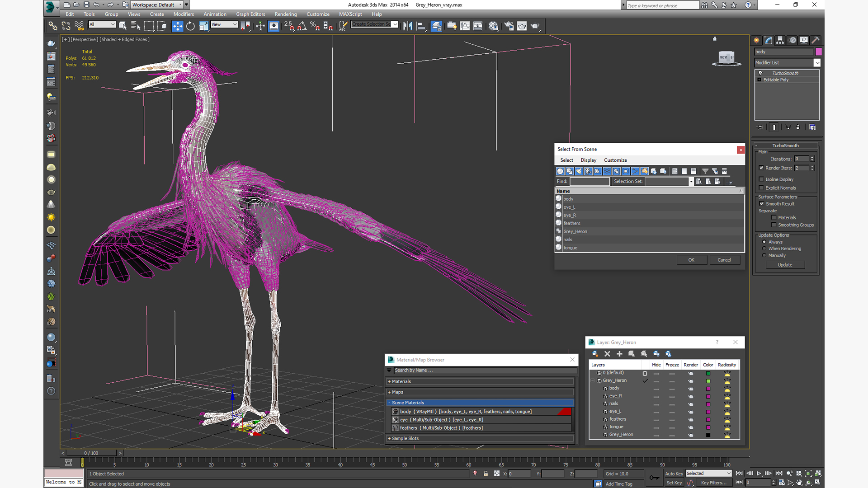Open the Rendering menu

click(x=286, y=14)
